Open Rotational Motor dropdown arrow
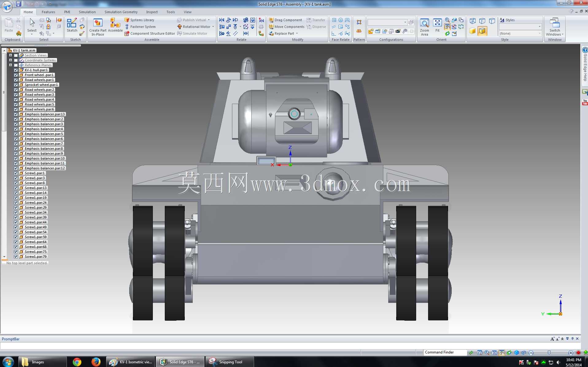The width and height of the screenshot is (588, 367). (x=213, y=27)
